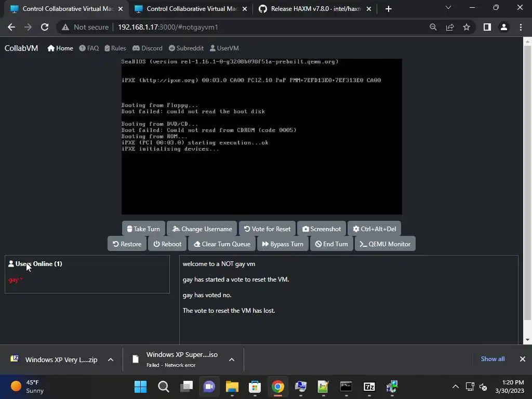Open Change Username dialog
The image size is (532, 399).
click(202, 229)
